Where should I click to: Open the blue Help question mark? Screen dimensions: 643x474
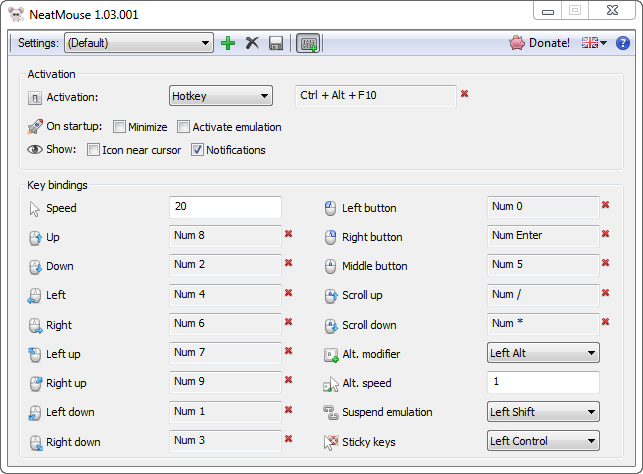622,43
